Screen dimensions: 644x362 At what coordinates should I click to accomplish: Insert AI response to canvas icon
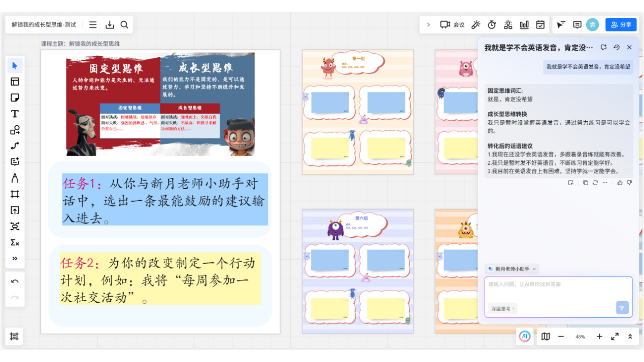(571, 183)
